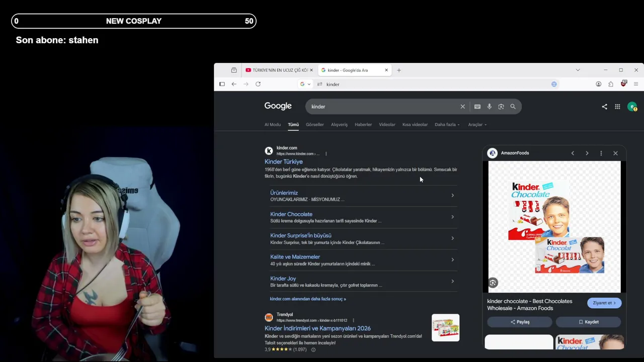Click the magnifier search button in Google
644x362 pixels.
pyautogui.click(x=513, y=107)
